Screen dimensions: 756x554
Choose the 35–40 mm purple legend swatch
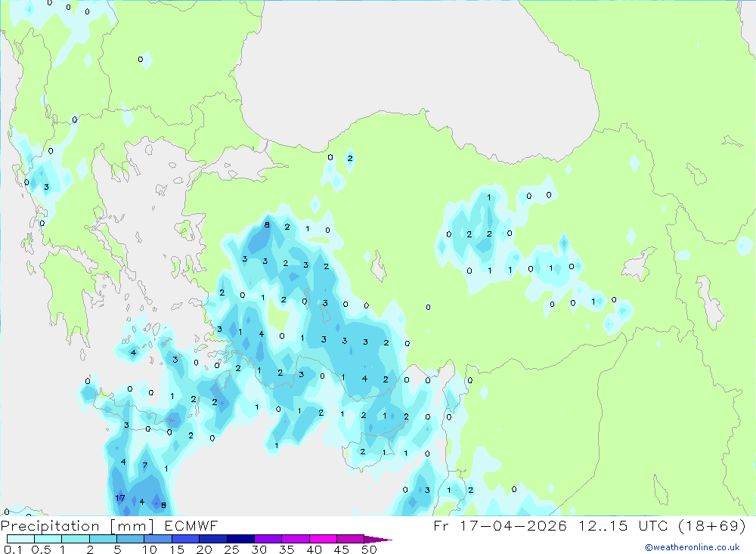296,539
